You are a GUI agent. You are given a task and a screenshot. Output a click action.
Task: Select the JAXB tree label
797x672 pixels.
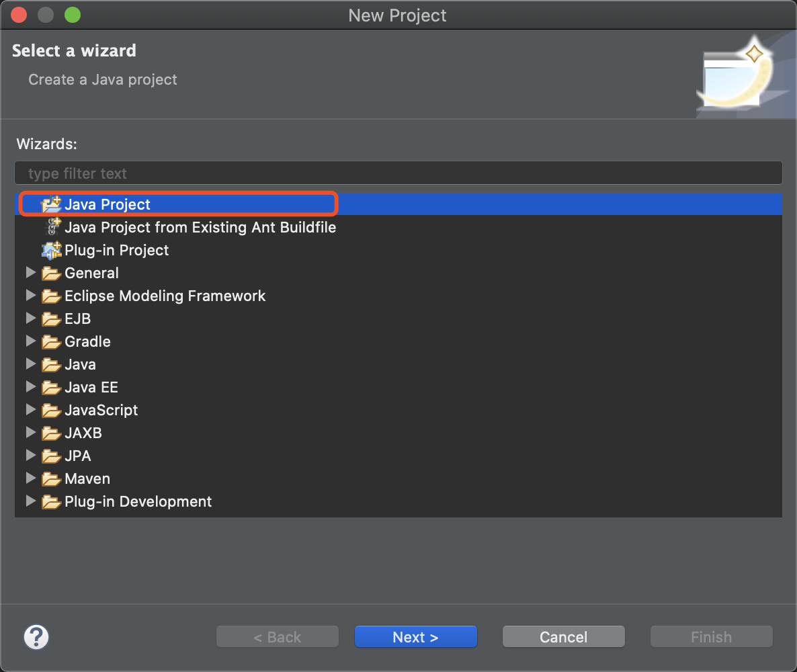pyautogui.click(x=83, y=433)
